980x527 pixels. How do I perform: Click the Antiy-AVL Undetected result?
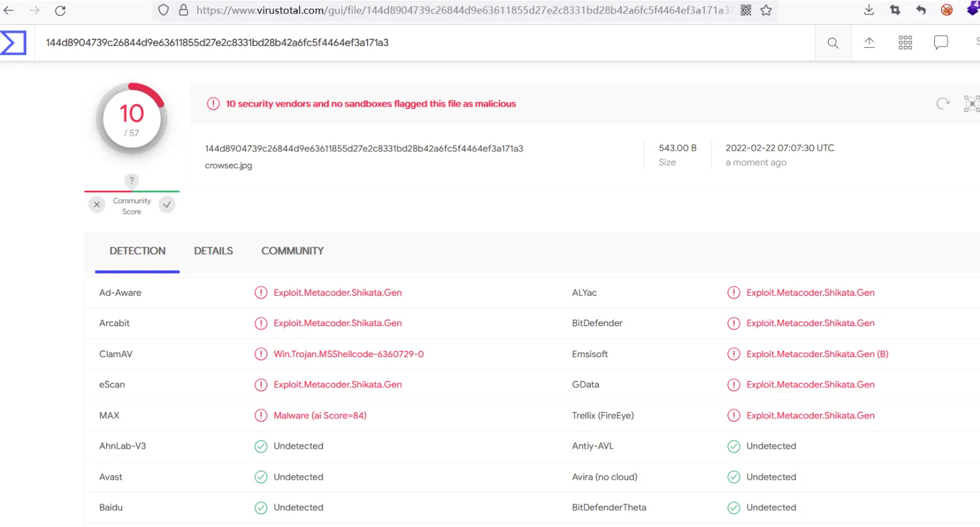(771, 446)
